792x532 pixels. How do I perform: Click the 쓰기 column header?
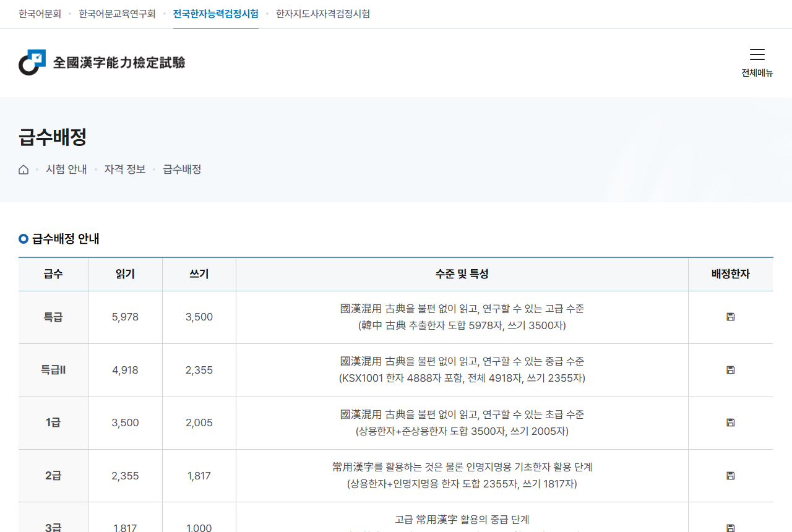tap(199, 274)
